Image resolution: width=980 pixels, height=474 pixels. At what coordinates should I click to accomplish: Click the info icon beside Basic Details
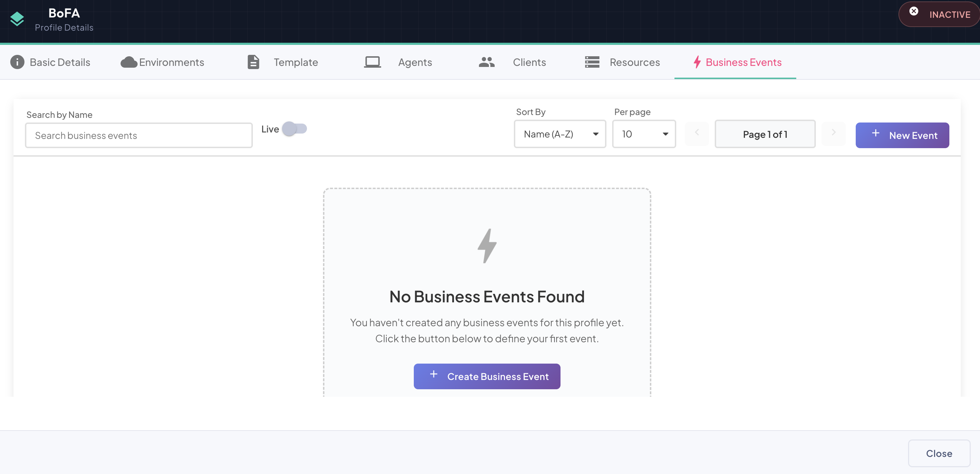pyautogui.click(x=17, y=62)
